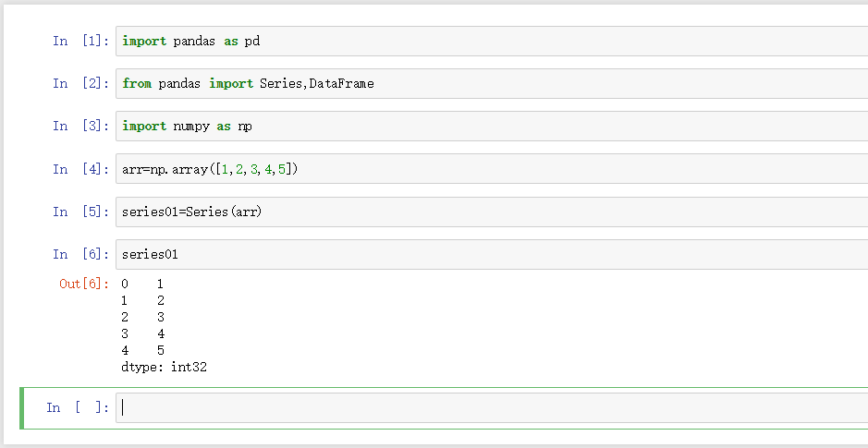Click the 'numpy' word in cell 3
The image size is (868, 448).
[191, 127]
